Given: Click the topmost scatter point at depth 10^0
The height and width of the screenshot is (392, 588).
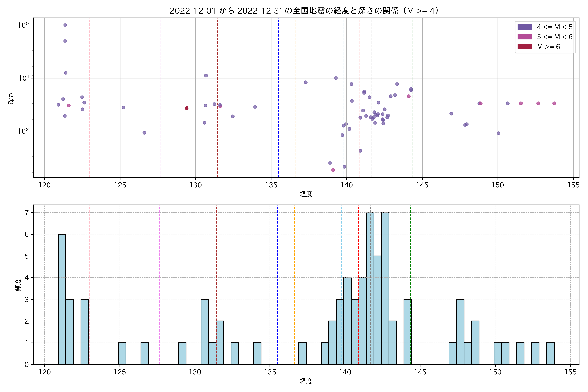Looking at the screenshot, I should pyautogui.click(x=65, y=25).
